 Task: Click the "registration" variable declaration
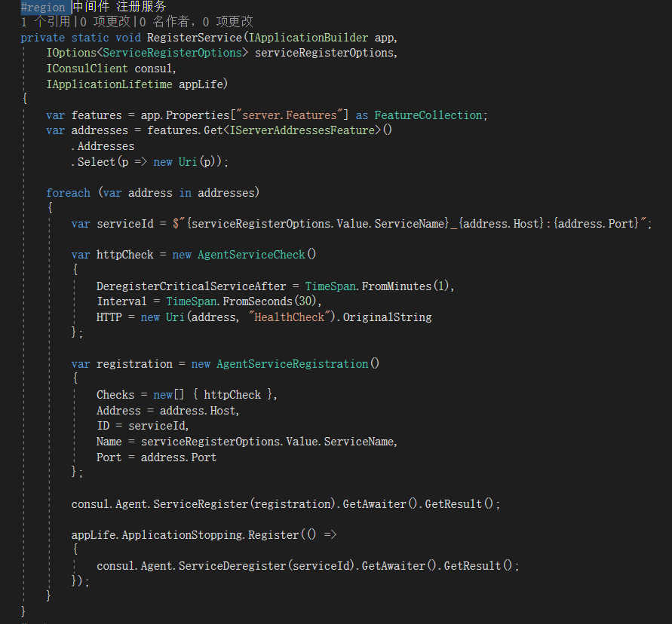click(134, 364)
